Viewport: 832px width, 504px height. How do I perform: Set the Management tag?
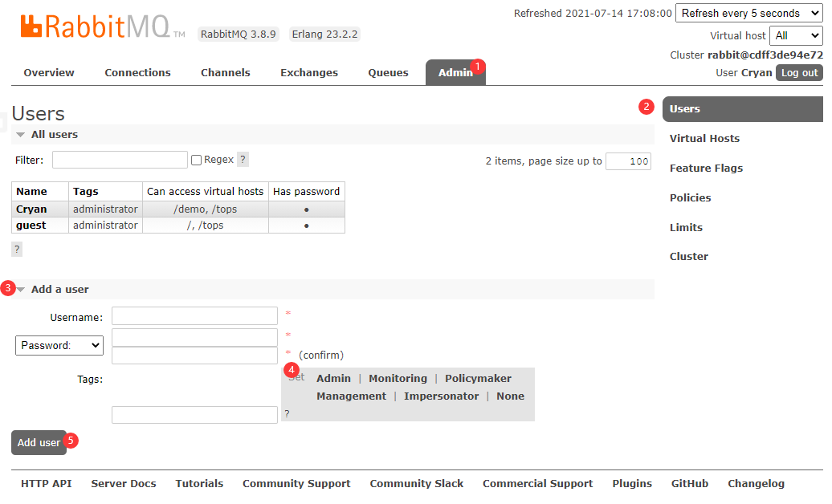[351, 396]
